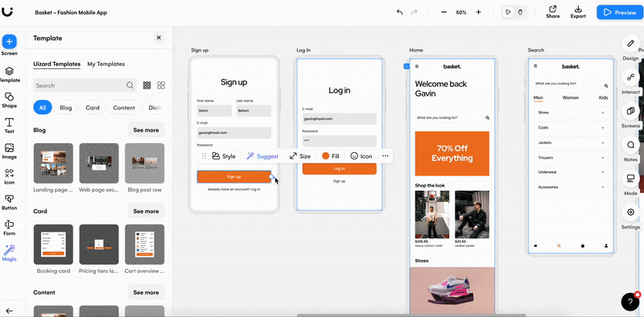Click See more for Card templates

pyautogui.click(x=146, y=211)
